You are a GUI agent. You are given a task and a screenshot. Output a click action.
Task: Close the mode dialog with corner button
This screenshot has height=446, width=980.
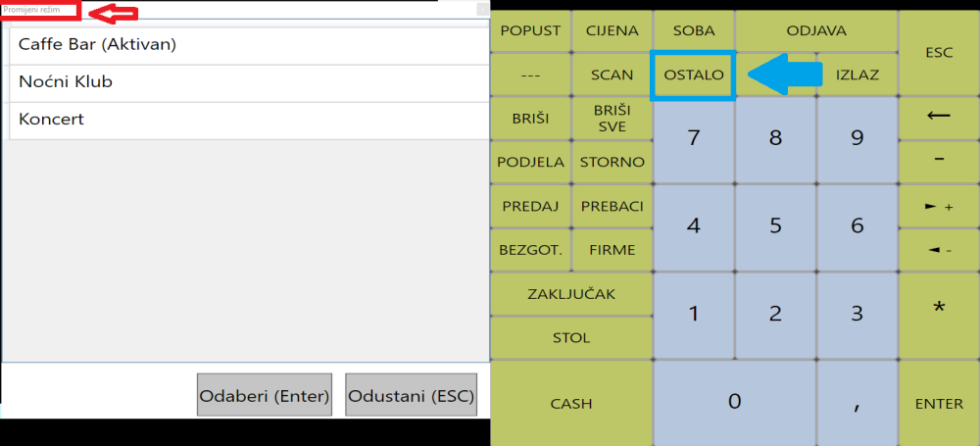[x=482, y=9]
